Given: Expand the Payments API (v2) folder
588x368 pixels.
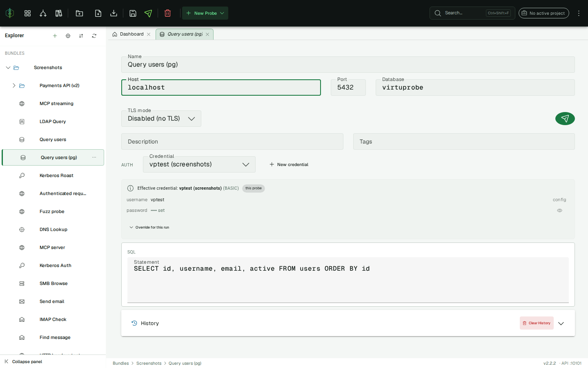Looking at the screenshot, I should pyautogui.click(x=14, y=85).
